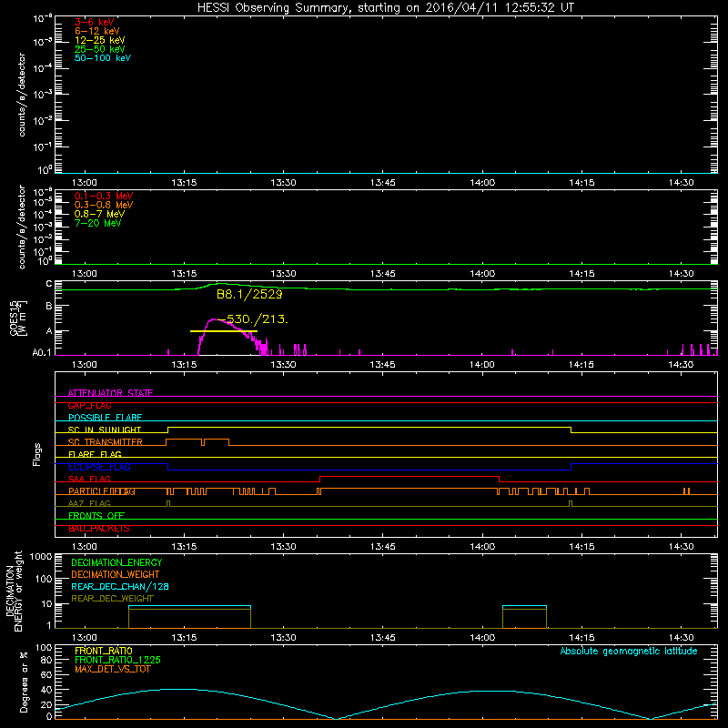
Task: Click the 13:45 tick label under decimation panel
Action: coord(382,638)
